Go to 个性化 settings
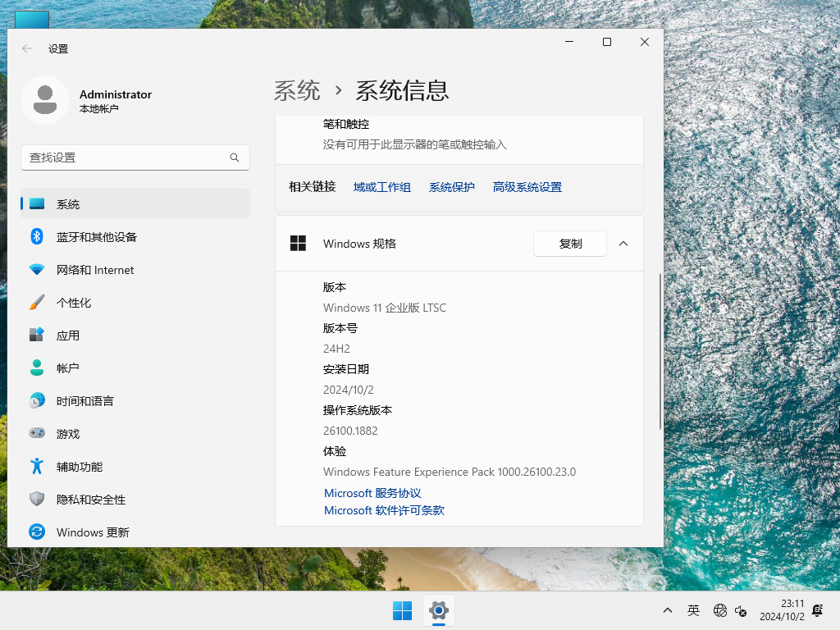 click(x=135, y=302)
